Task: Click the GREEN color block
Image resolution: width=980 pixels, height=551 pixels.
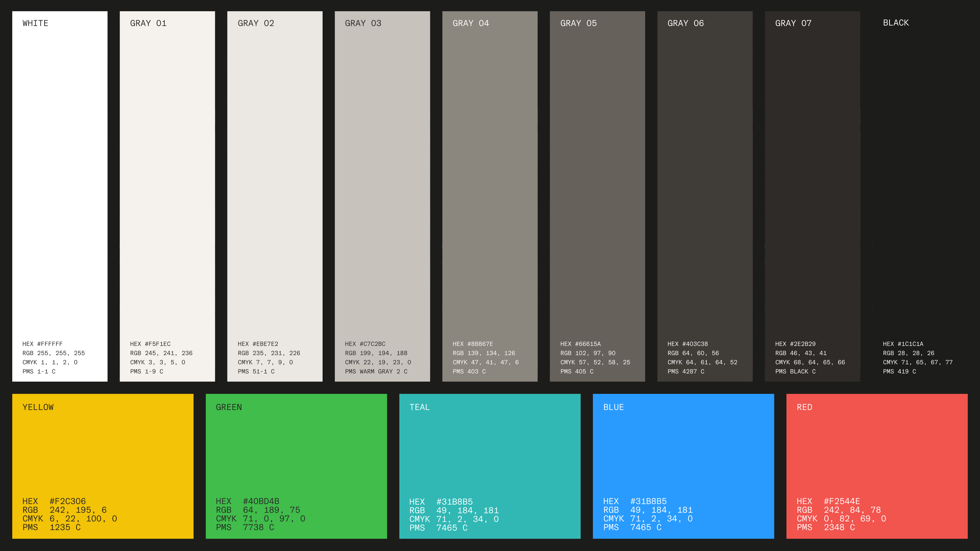Action: point(296,453)
